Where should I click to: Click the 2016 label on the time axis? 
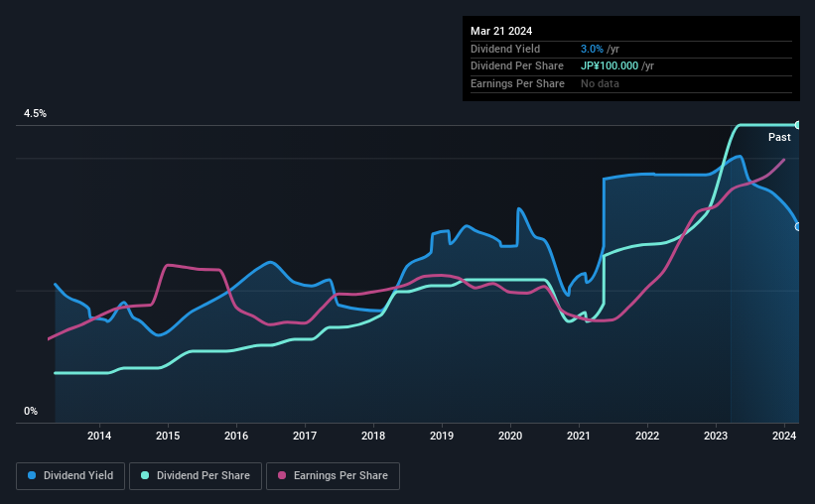click(236, 436)
